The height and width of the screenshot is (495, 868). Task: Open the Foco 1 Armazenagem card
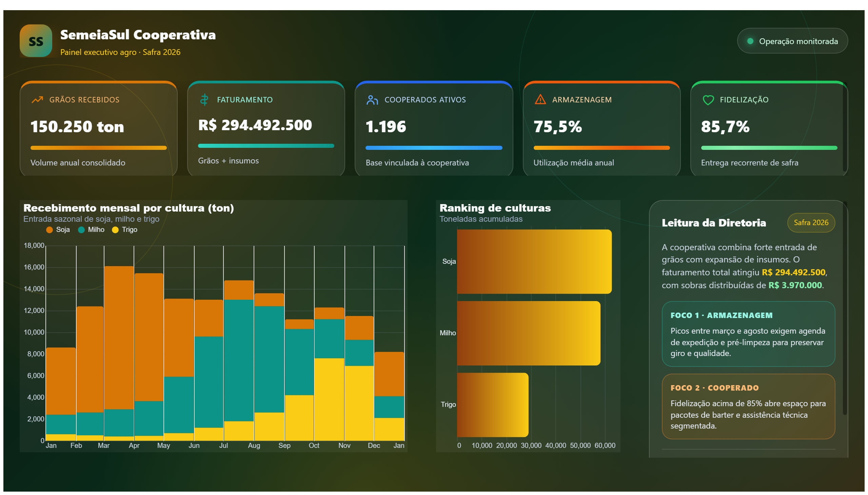tap(748, 334)
